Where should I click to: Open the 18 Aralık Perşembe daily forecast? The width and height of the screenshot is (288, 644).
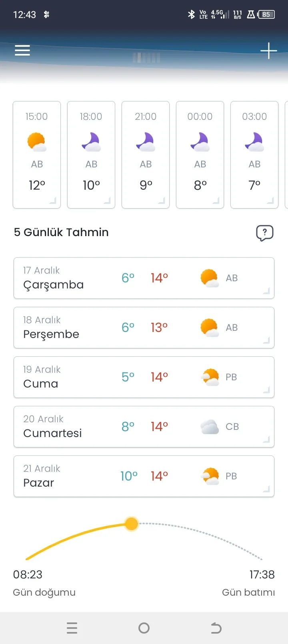[144, 328]
